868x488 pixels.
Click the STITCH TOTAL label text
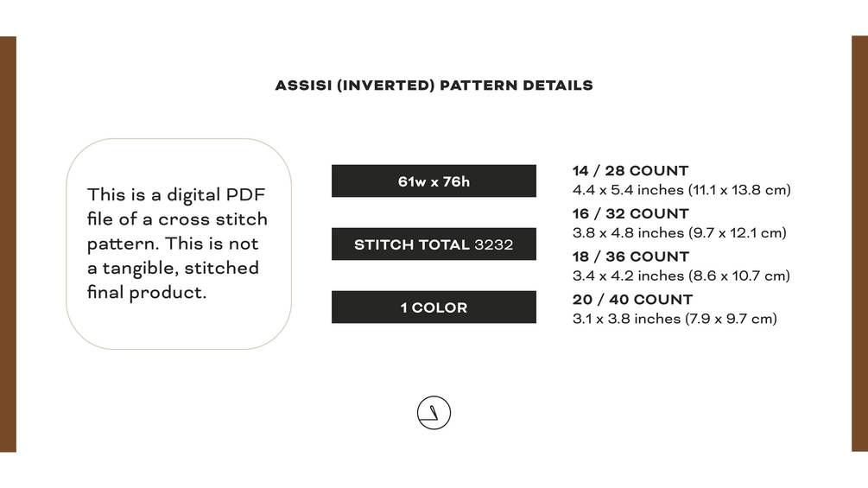pyautogui.click(x=412, y=245)
